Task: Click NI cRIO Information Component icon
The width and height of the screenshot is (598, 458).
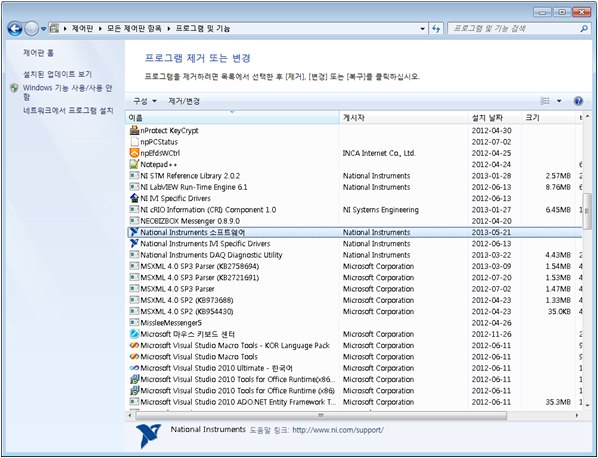Action: [x=134, y=210]
